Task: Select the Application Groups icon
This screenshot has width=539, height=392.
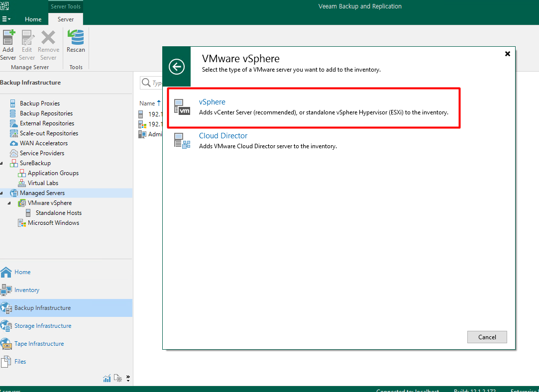Action: pyautogui.click(x=22, y=173)
